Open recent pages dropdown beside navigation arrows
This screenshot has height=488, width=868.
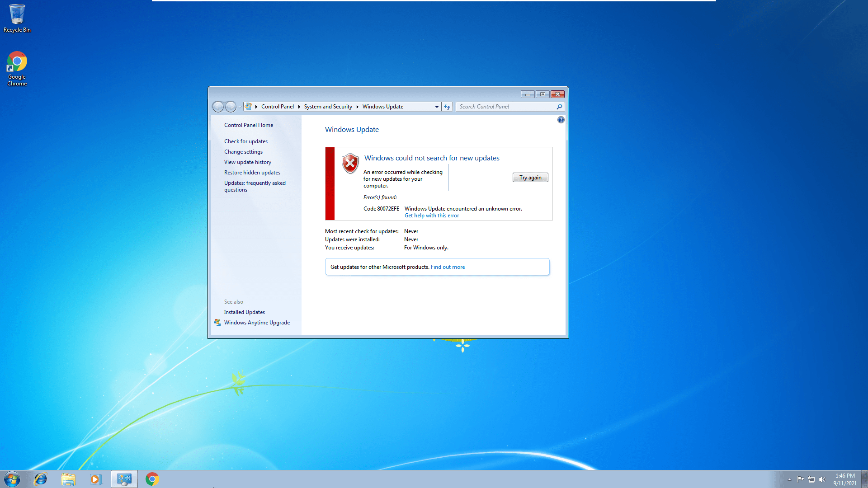click(x=240, y=107)
